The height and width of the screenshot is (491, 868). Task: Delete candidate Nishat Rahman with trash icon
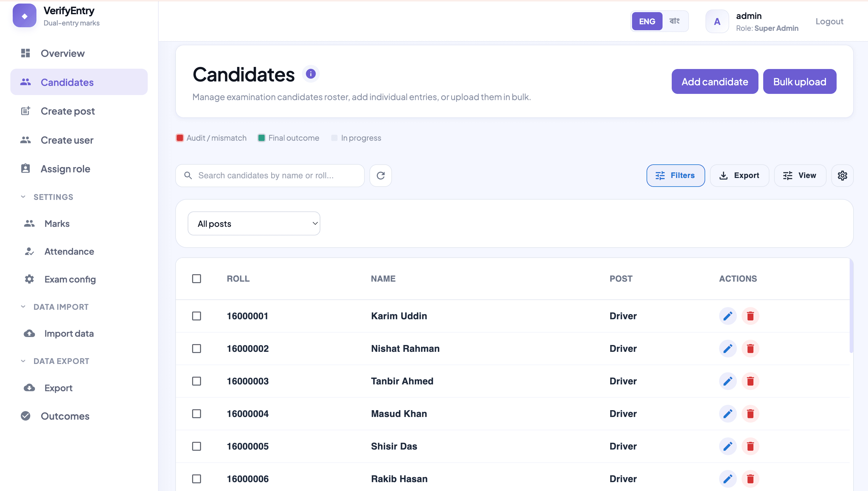coord(750,348)
